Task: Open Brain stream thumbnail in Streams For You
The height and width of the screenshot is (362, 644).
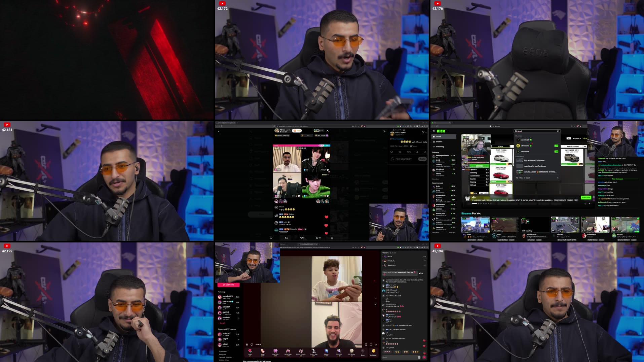Action: click(x=475, y=225)
